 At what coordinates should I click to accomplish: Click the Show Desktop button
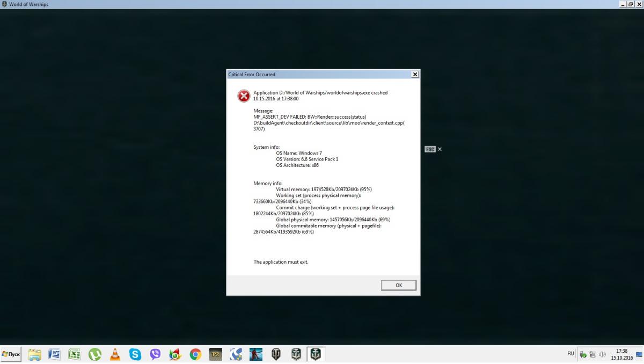pos(640,354)
